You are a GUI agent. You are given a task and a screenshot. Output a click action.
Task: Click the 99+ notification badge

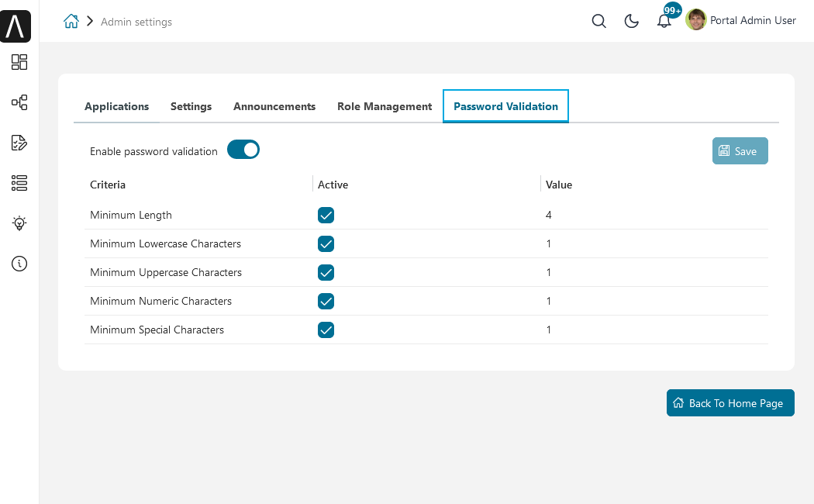tap(672, 10)
